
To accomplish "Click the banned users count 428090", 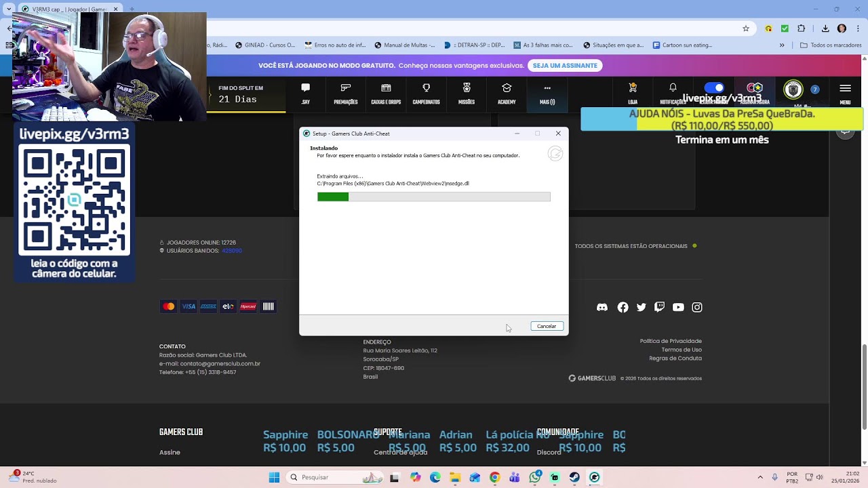I will coord(232,251).
